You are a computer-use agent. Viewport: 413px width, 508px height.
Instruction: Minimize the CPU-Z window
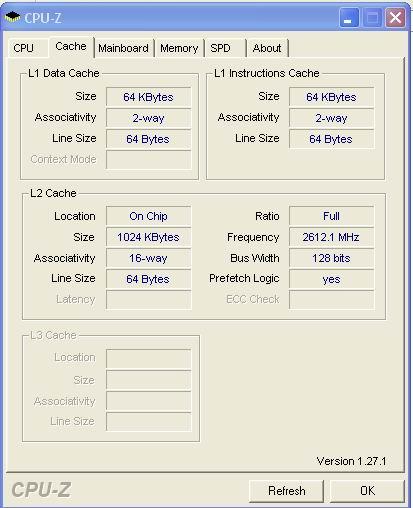pos(349,17)
